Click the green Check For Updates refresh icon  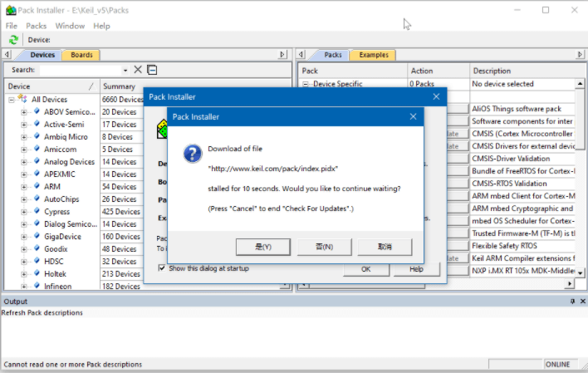(x=13, y=39)
